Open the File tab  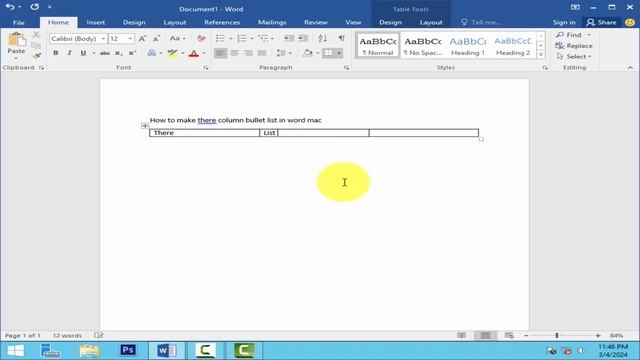pyautogui.click(x=19, y=22)
